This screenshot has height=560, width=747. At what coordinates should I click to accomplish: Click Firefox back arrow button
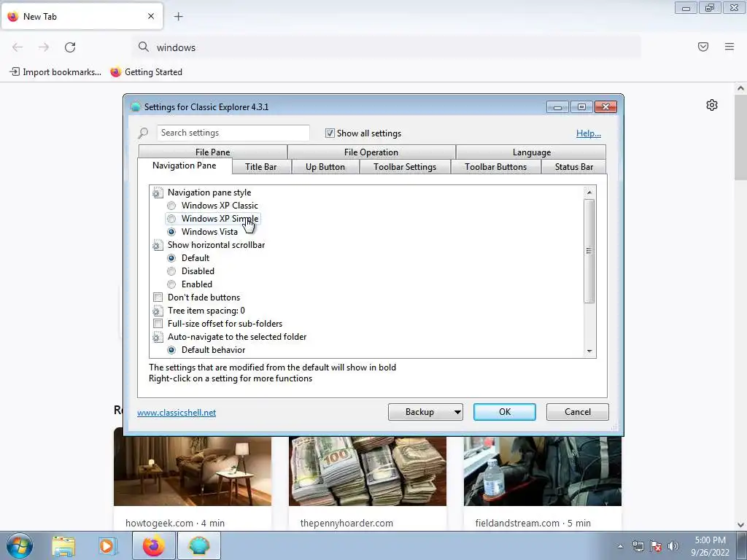pyautogui.click(x=18, y=47)
